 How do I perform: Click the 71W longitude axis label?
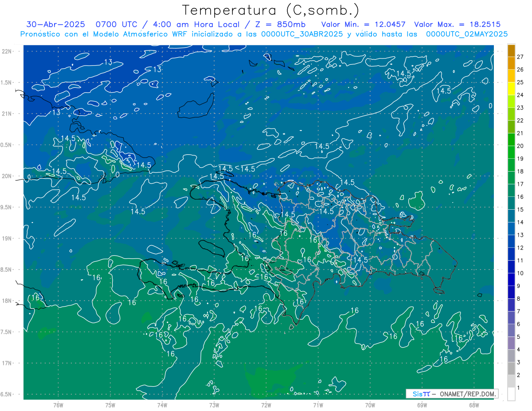tap(318, 405)
